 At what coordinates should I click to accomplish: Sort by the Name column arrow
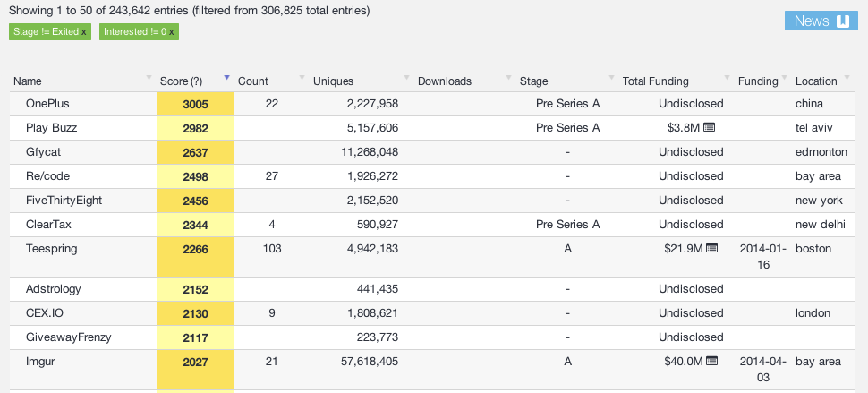tap(149, 78)
